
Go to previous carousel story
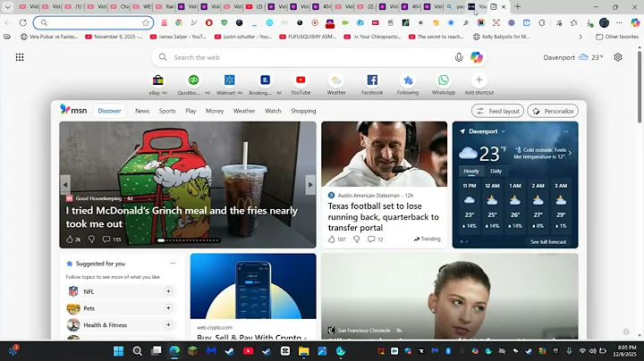coord(65,185)
